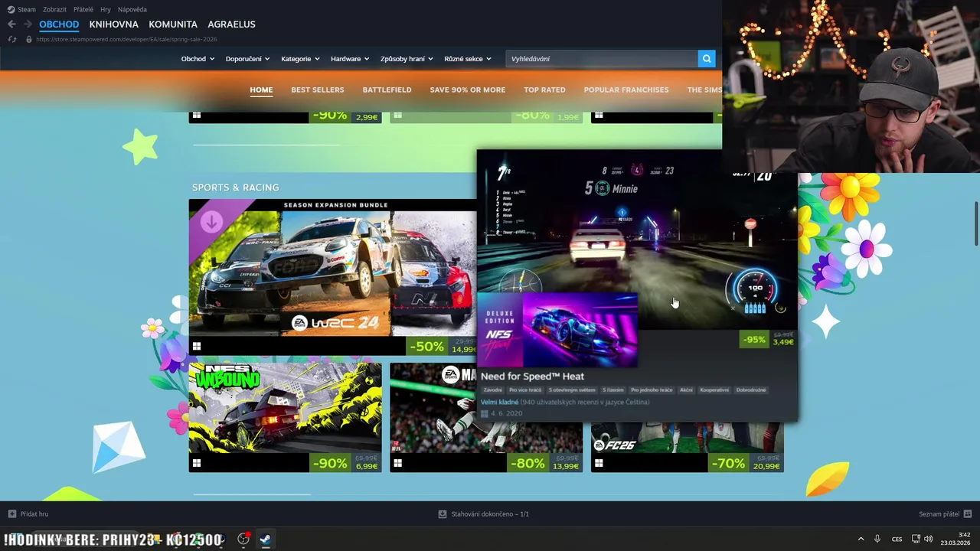Go back with the Steam back arrow
Screen dimensions: 980x551
(x=11, y=24)
